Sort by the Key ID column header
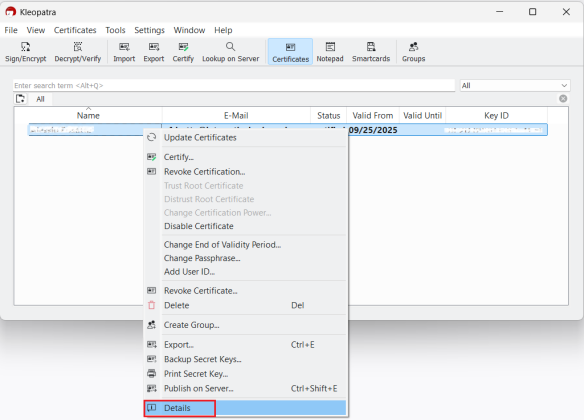Screen dimensions: 584x420 click(496, 116)
